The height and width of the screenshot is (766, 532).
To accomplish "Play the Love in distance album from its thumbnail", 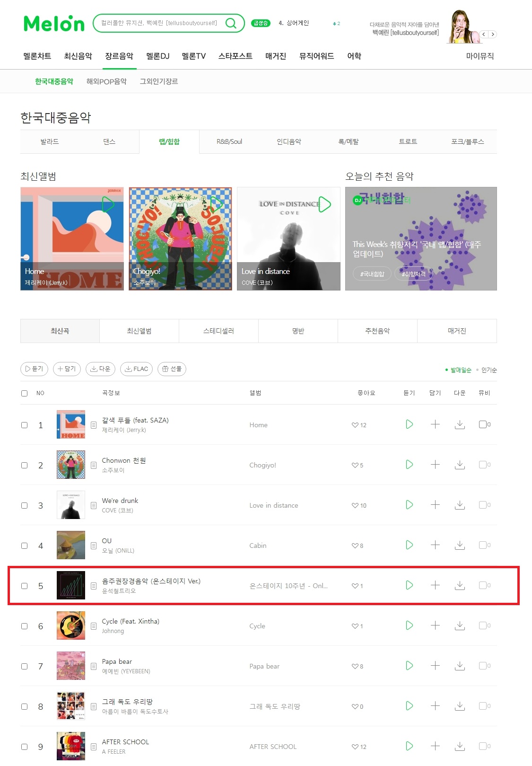I will coord(325,204).
